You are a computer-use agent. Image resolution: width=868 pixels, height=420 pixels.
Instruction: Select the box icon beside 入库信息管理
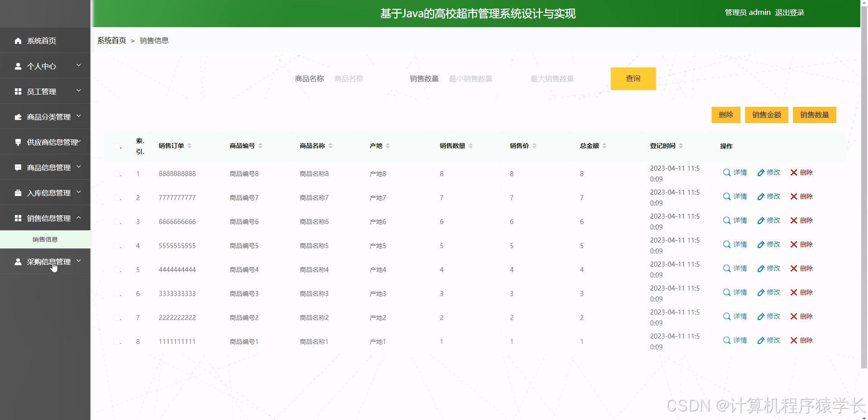18,192
